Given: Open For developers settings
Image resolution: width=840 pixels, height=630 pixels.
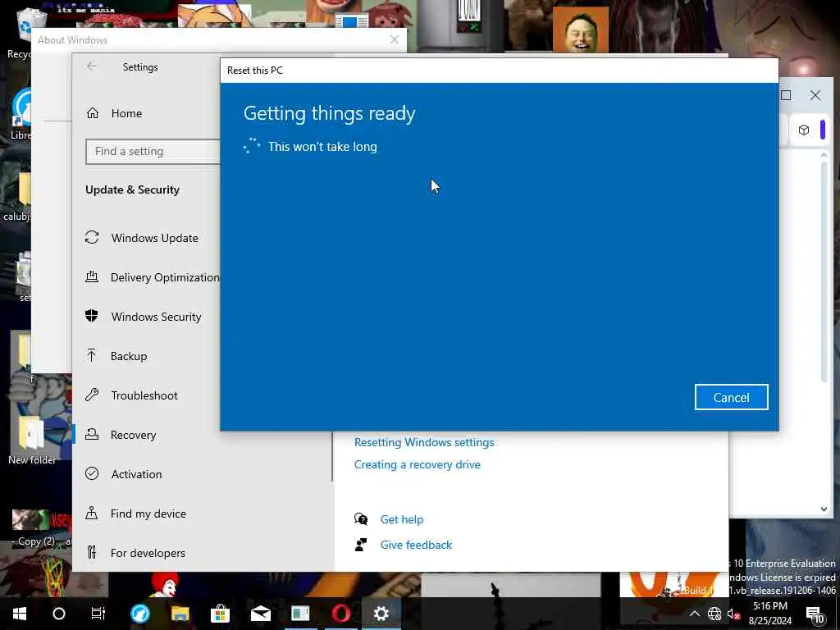Looking at the screenshot, I should [148, 553].
